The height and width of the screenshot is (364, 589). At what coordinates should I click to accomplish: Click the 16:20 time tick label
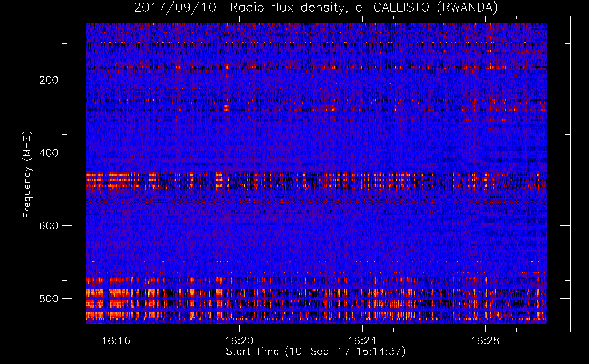point(239,341)
